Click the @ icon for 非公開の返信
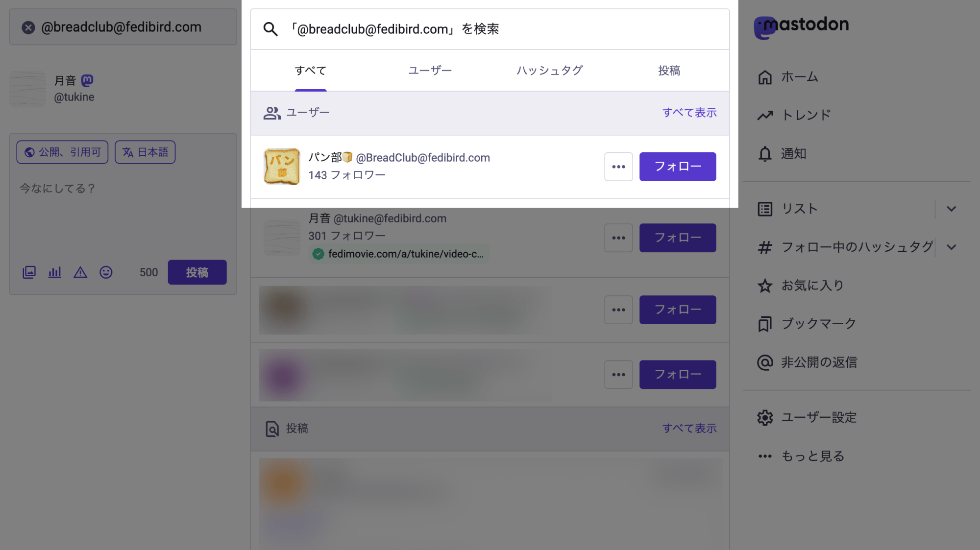Viewport: 980px width, 550px height. pyautogui.click(x=765, y=362)
